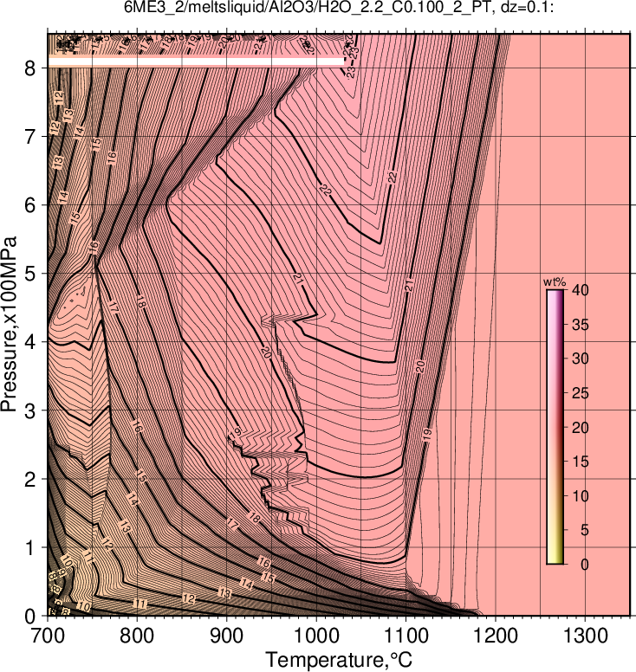Pick the 0 label beside the colorbar
This screenshot has width=636, height=672.
click(x=585, y=565)
